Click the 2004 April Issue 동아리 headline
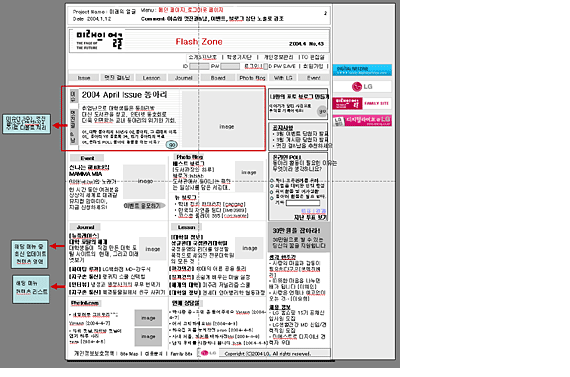570x377 pixels. click(x=124, y=95)
